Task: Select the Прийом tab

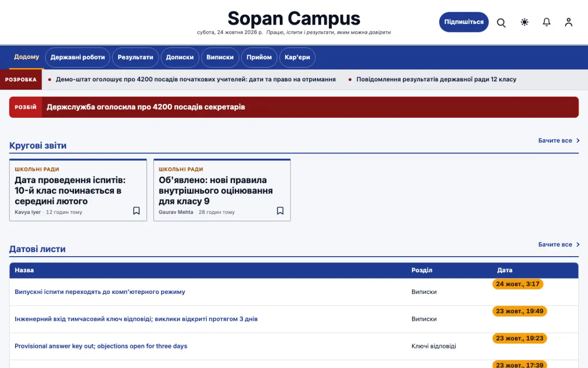Action: coord(259,57)
